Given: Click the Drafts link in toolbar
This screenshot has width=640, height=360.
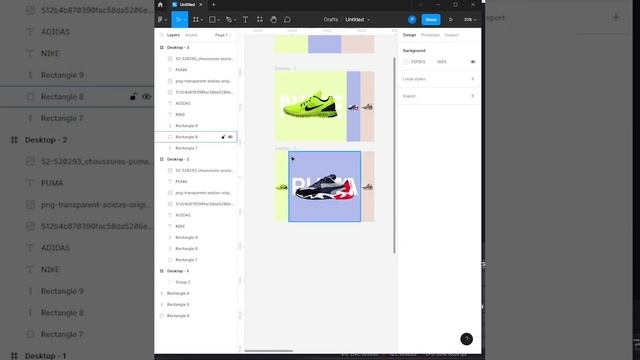Looking at the screenshot, I should pos(331,20).
